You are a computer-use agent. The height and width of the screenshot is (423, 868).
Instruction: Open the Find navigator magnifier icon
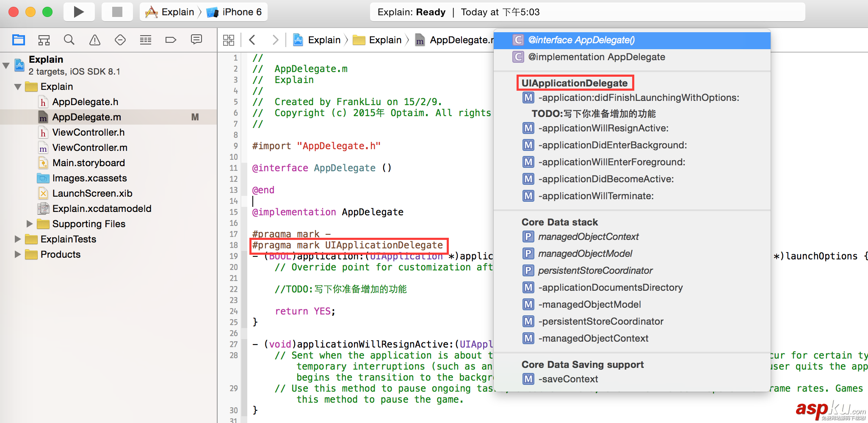click(69, 40)
